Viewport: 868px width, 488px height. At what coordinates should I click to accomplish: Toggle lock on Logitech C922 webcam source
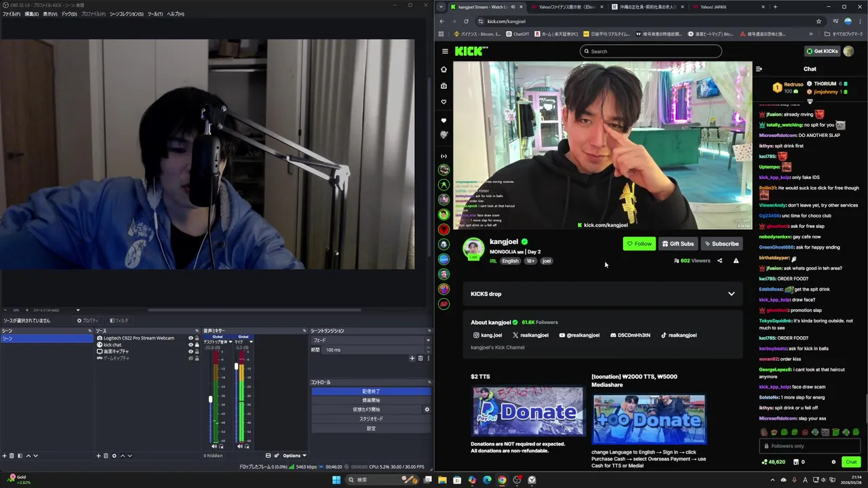click(197, 338)
